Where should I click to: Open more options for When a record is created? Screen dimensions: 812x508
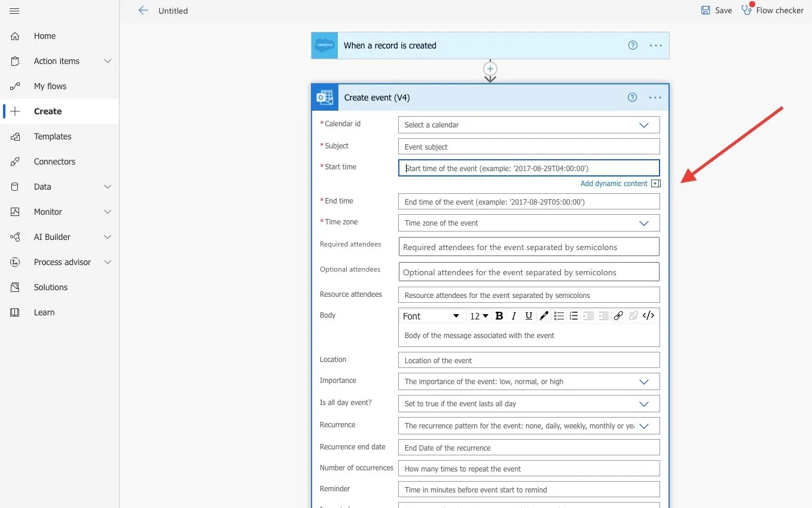(656, 45)
